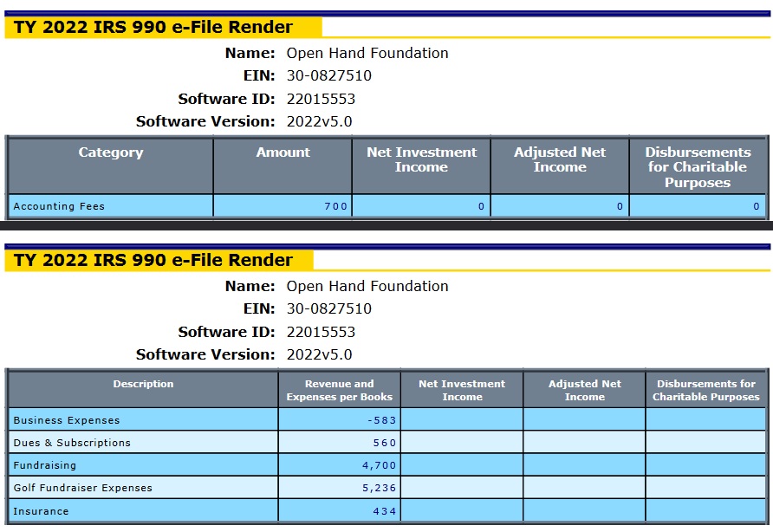Select the Dues & Subscriptions row label
The width and height of the screenshot is (773, 532).
coord(72,443)
